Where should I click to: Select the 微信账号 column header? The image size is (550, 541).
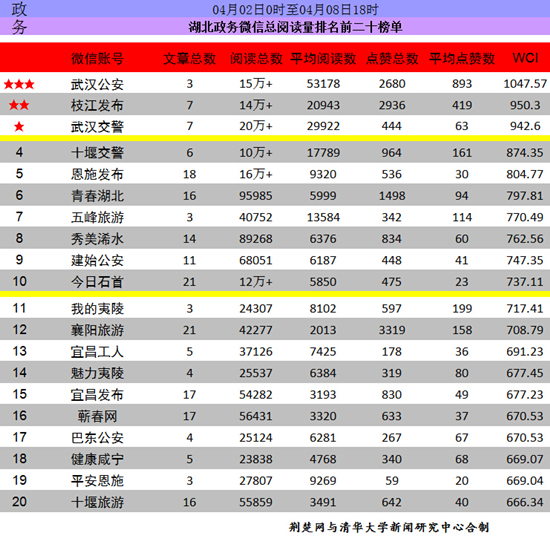click(x=97, y=59)
